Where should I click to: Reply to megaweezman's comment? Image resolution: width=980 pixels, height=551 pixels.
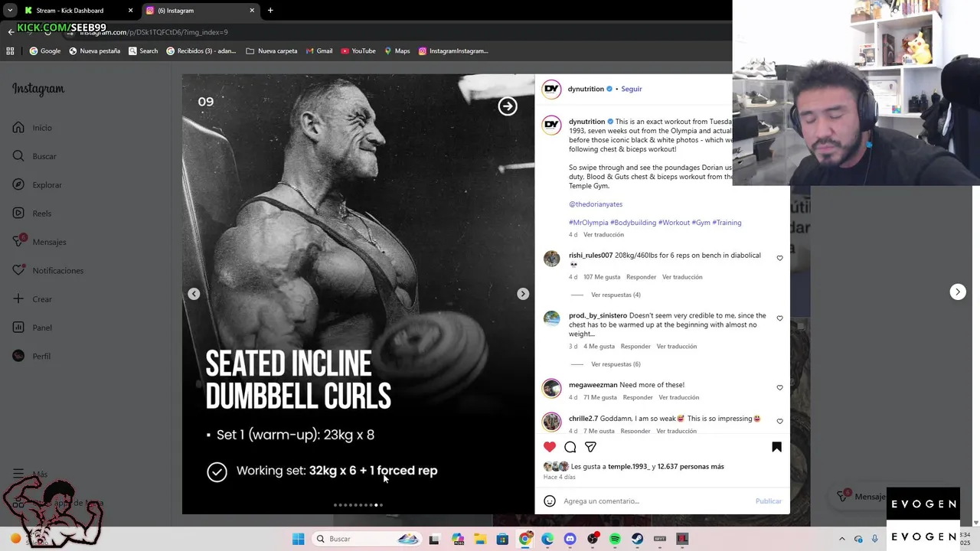click(x=638, y=398)
